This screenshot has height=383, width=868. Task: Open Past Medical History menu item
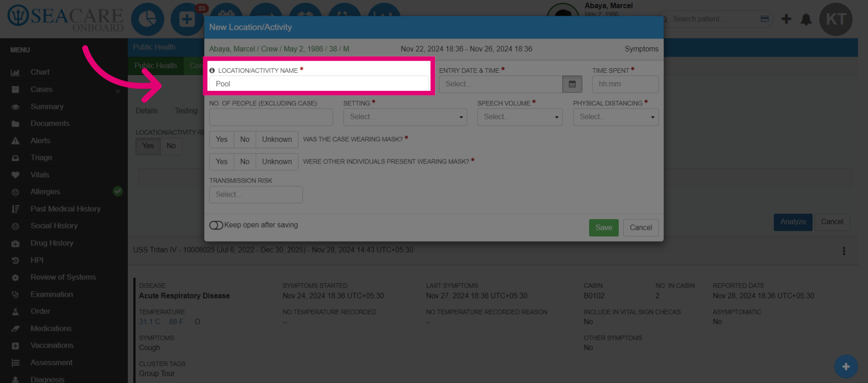(66, 209)
